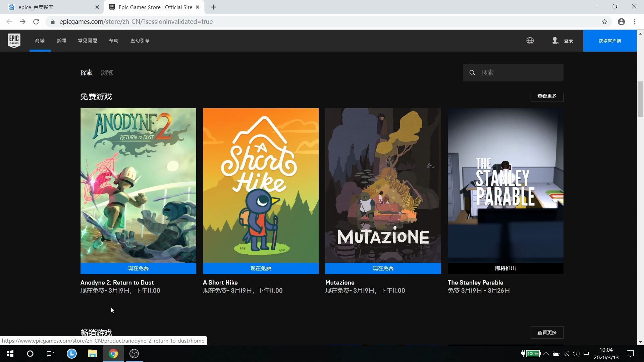Switch to the 浏览 store tab
The image size is (644, 362).
tap(107, 73)
